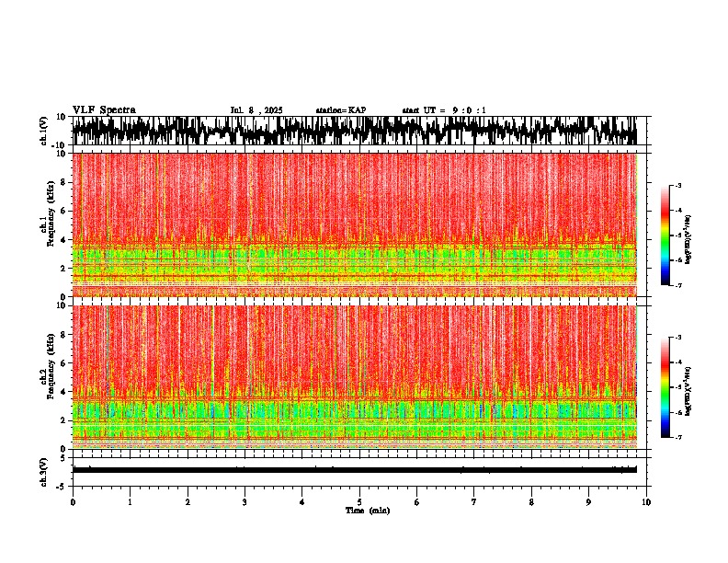Click the ch.1 voltage waveform panel

point(358,131)
